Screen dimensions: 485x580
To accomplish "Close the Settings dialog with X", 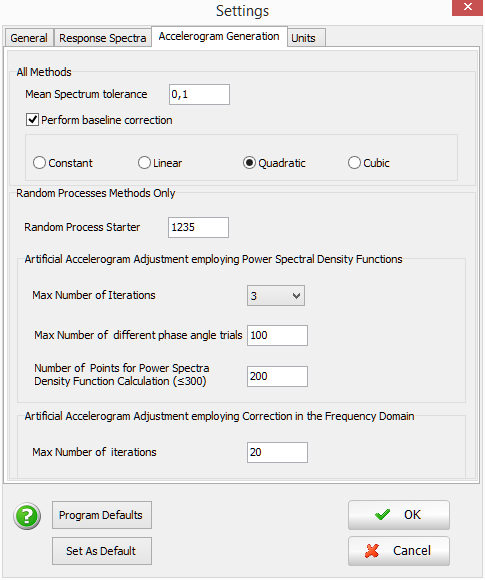I will 468,7.
